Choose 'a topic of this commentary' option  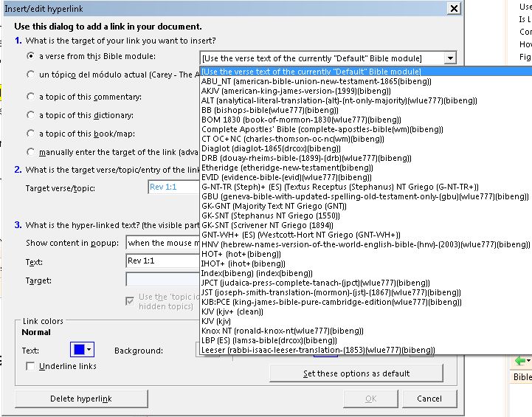click(x=30, y=97)
